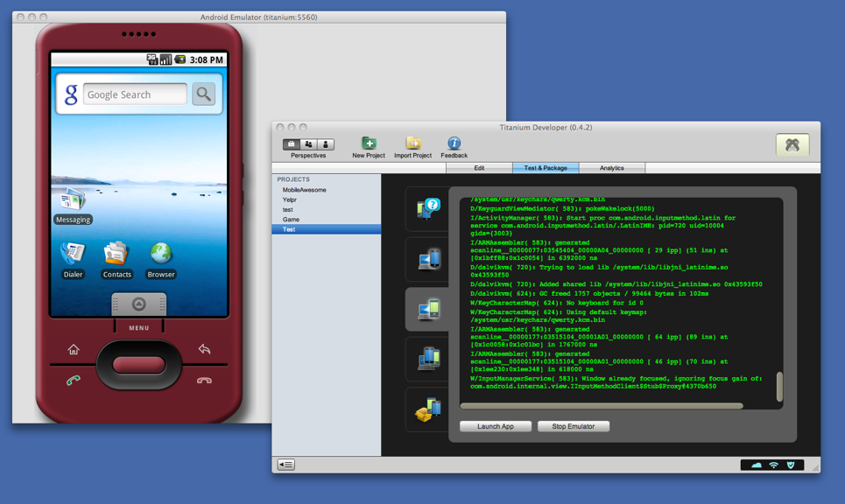
Task: Click the Launch App button
Action: 496,426
